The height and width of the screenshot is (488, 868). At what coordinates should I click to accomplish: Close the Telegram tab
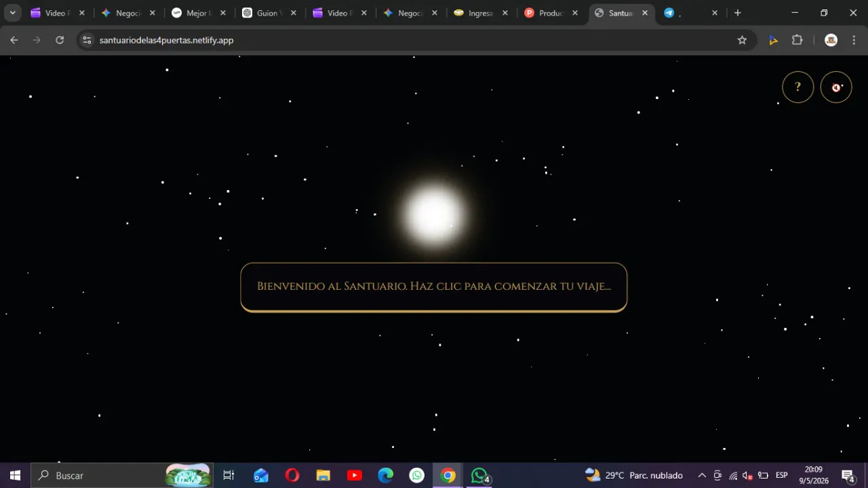pos(714,13)
